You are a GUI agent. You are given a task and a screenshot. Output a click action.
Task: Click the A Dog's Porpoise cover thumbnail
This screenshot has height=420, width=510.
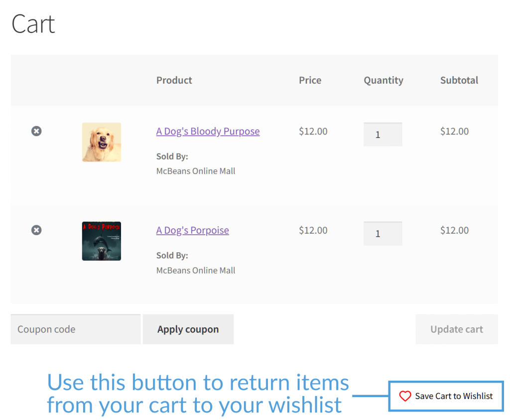[101, 241]
